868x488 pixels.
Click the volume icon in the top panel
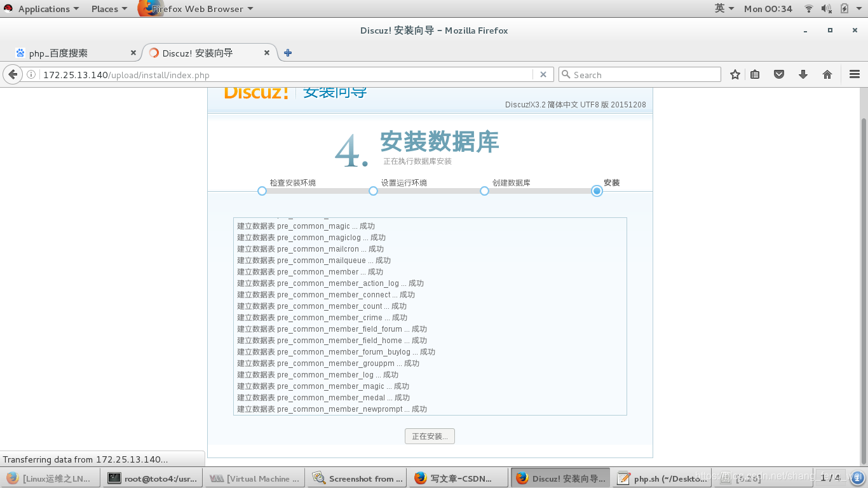pos(826,8)
